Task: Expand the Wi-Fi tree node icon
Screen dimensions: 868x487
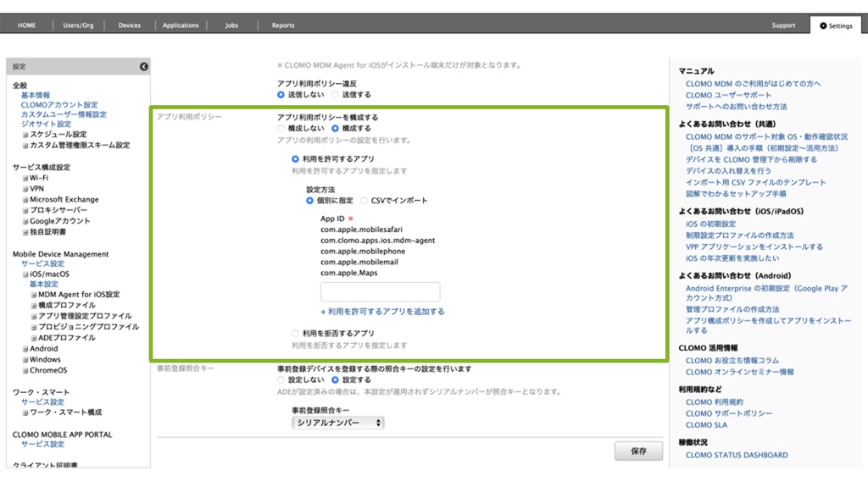Action: pos(25,179)
